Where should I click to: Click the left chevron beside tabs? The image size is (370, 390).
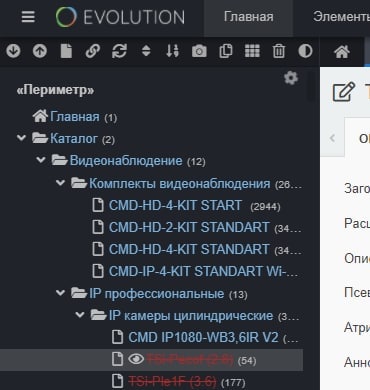tap(332, 138)
